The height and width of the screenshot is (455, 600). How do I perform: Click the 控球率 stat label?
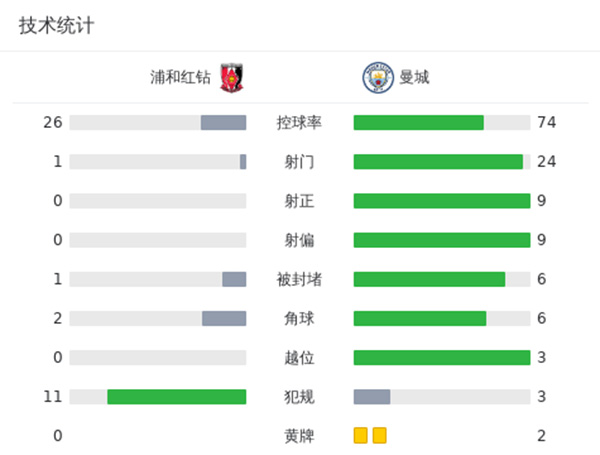299,123
